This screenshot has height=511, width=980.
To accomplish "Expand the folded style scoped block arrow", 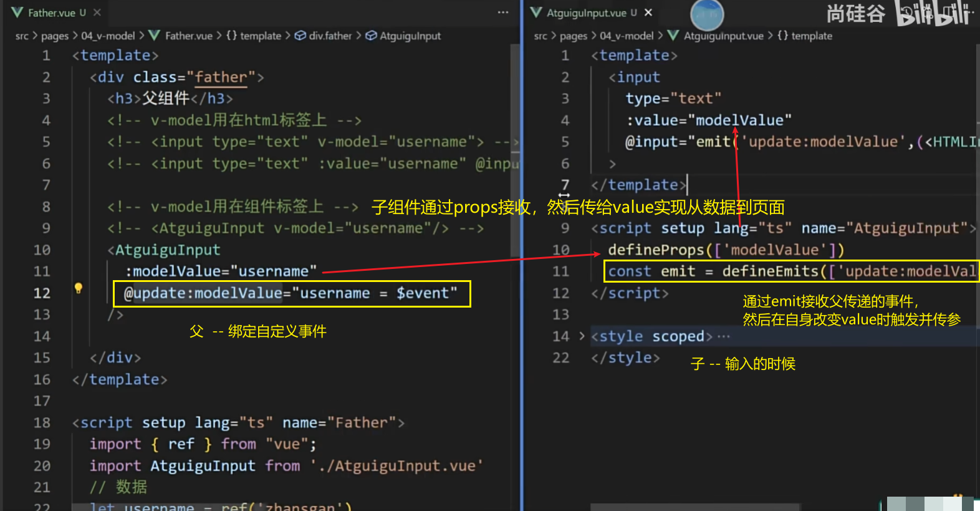I will pos(582,336).
